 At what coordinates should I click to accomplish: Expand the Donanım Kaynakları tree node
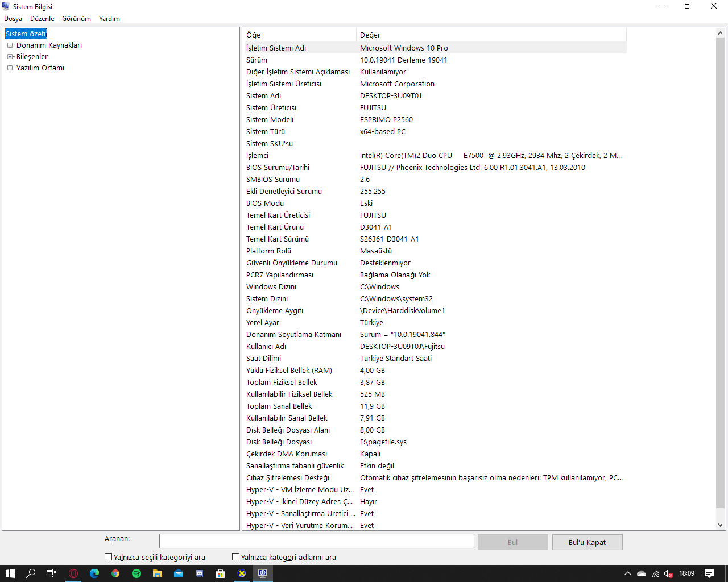[x=10, y=45]
